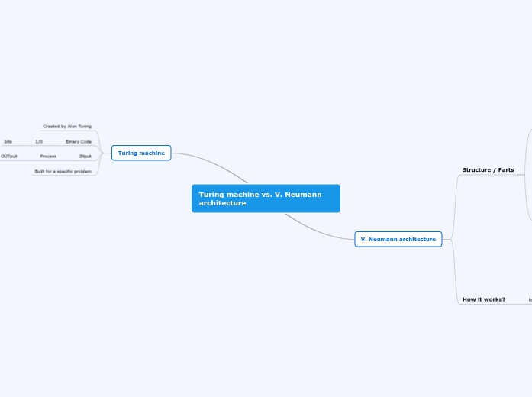Select the central topic 'Turing machine vs. V. Neumann architecture'
532x397 pixels.
tap(265, 198)
